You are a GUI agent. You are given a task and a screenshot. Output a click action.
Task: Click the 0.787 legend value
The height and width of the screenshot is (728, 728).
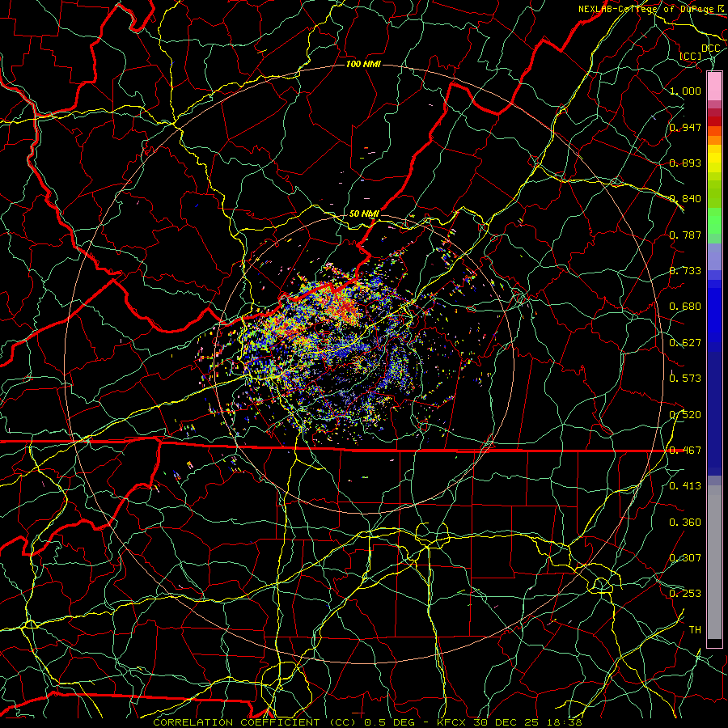pyautogui.click(x=685, y=235)
